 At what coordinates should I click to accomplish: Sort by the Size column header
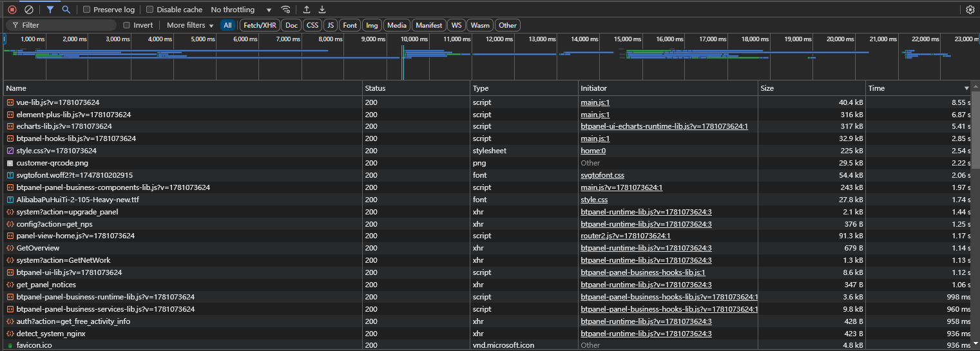(812, 88)
